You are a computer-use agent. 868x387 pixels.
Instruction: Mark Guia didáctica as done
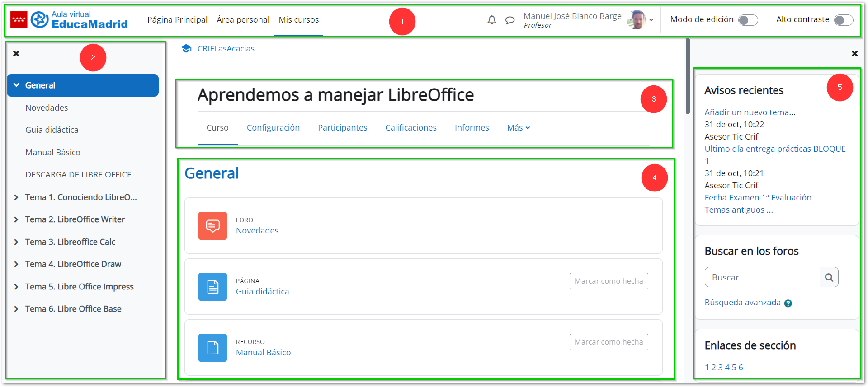coord(609,281)
